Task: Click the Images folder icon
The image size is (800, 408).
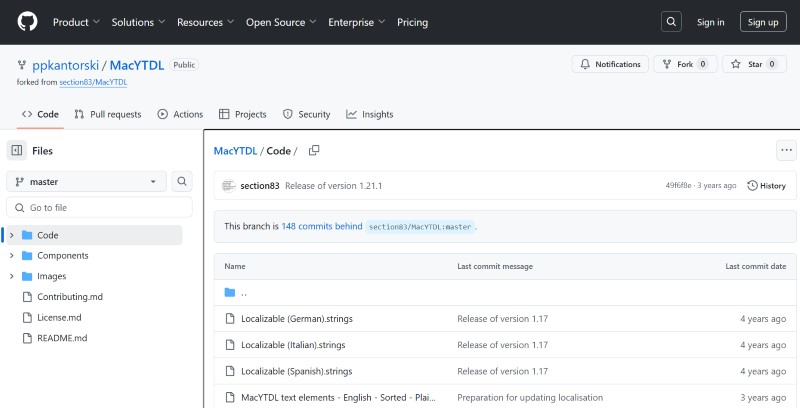Action: pos(27,276)
